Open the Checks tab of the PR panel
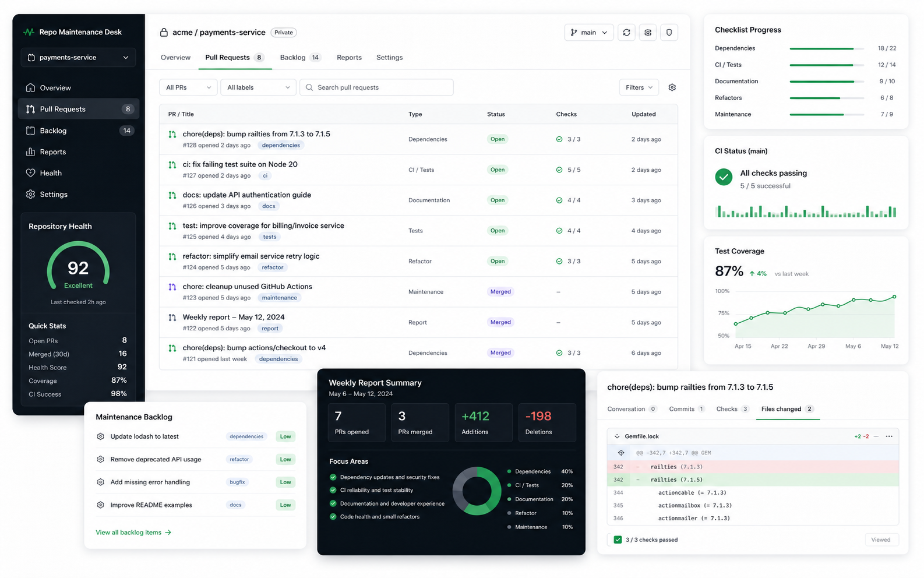The image size is (924, 578). 732,409
